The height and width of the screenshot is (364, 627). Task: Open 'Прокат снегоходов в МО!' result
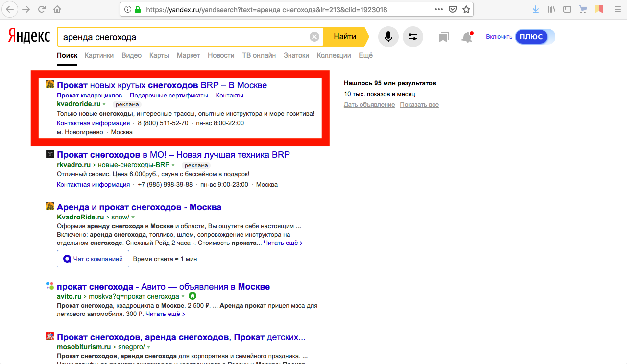tap(173, 155)
